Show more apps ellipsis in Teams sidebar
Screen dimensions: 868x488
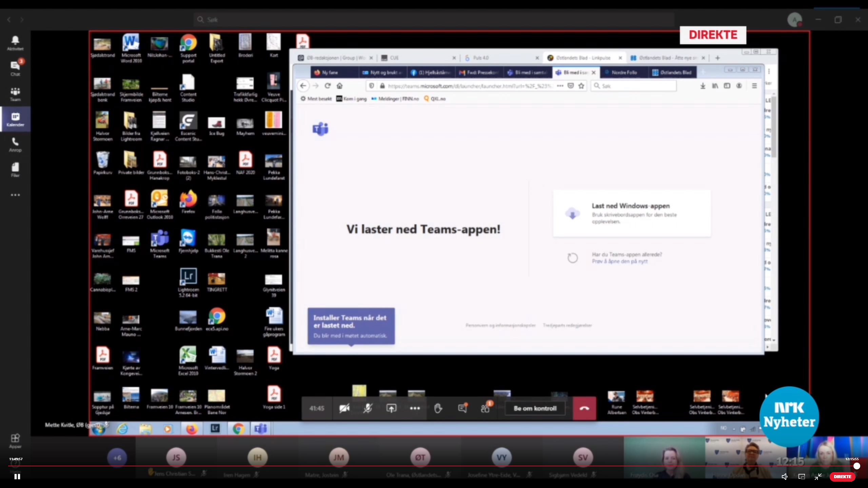15,195
